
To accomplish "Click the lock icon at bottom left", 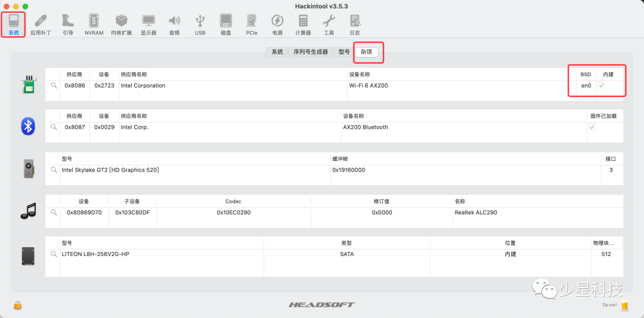I will click(18, 305).
